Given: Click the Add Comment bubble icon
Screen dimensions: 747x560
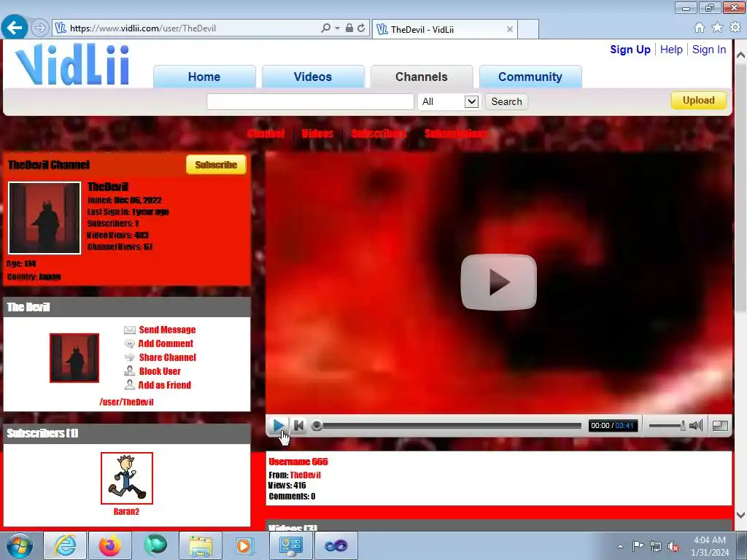Looking at the screenshot, I should [x=130, y=344].
